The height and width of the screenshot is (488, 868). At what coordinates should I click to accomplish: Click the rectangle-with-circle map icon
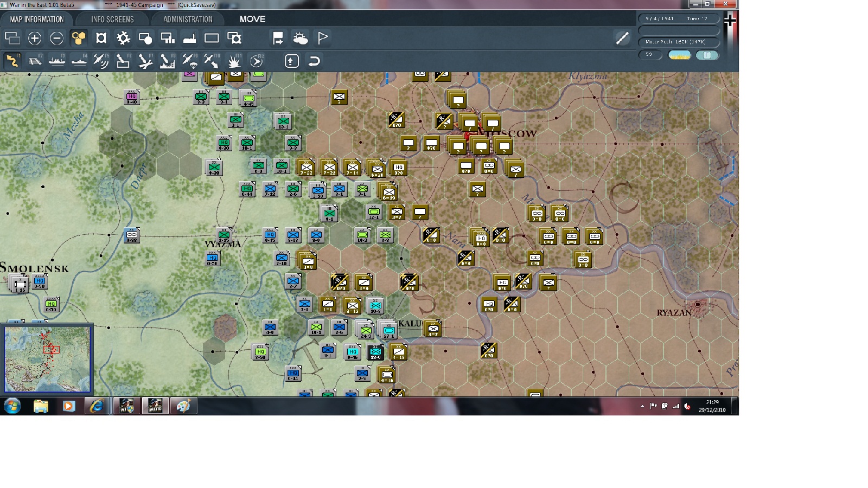tap(145, 38)
